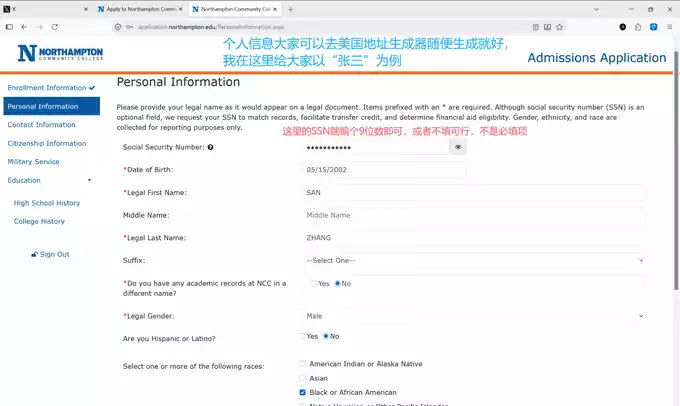The image size is (680, 406).
Task: Open the Education sidebar item
Action: 24,180
